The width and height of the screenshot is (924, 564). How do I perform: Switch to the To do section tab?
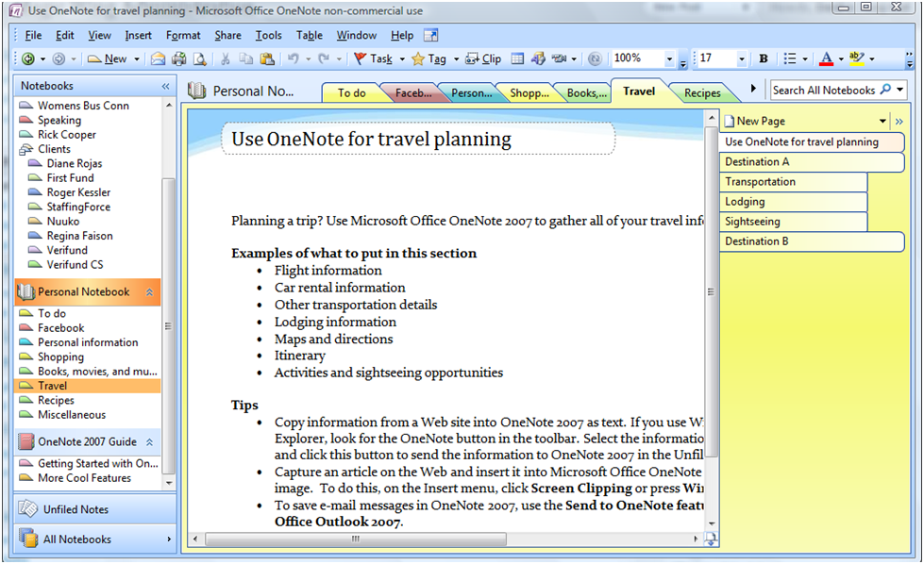pyautogui.click(x=352, y=93)
